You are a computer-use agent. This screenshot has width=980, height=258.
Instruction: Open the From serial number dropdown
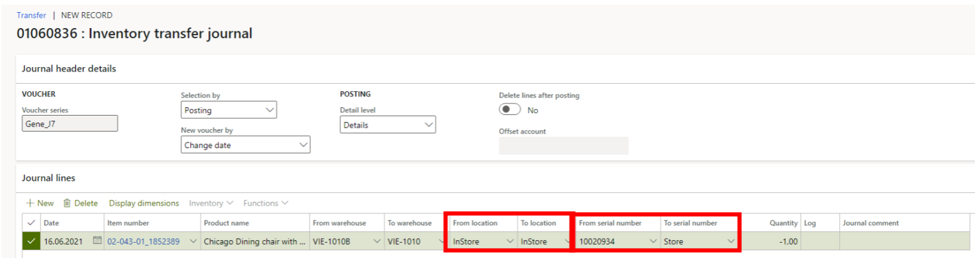click(652, 241)
